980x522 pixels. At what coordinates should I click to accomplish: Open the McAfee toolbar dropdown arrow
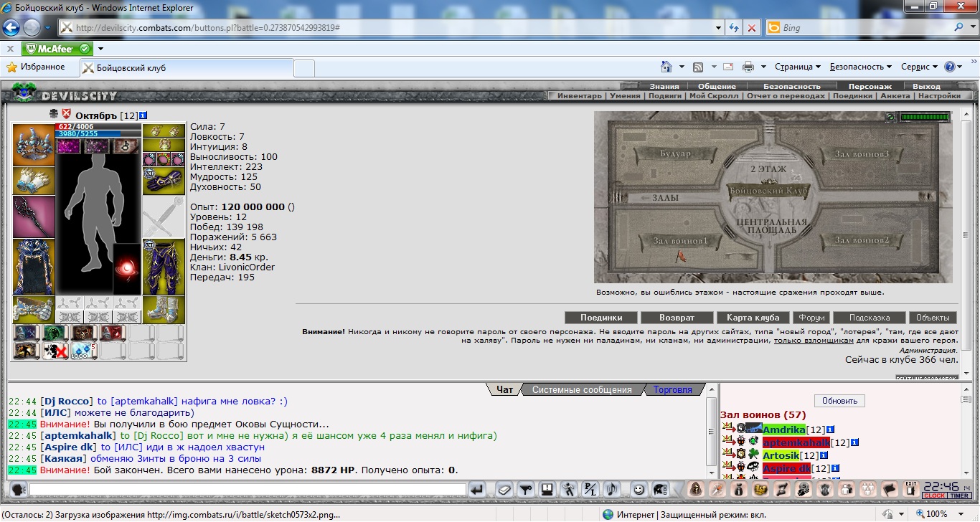point(100,49)
